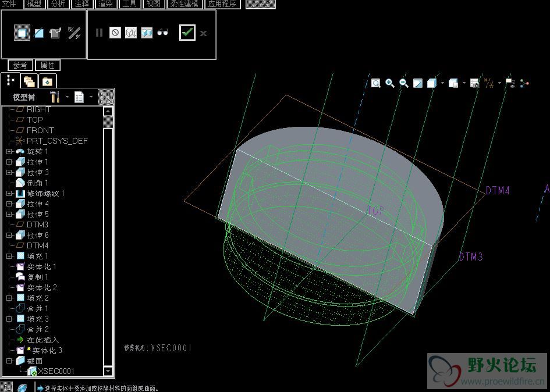The image size is (550, 392).
Task: Expand the 填充 1 tree node
Action: [x=9, y=256]
